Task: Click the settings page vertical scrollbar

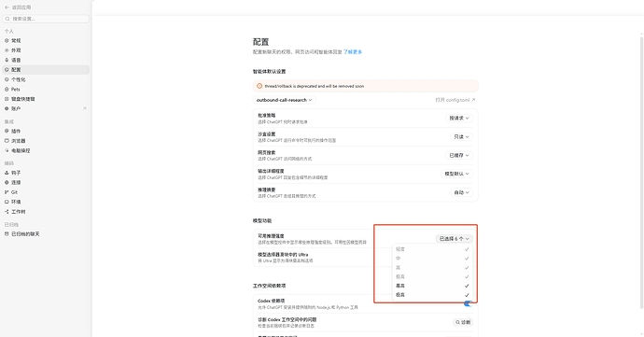Action: point(641,172)
